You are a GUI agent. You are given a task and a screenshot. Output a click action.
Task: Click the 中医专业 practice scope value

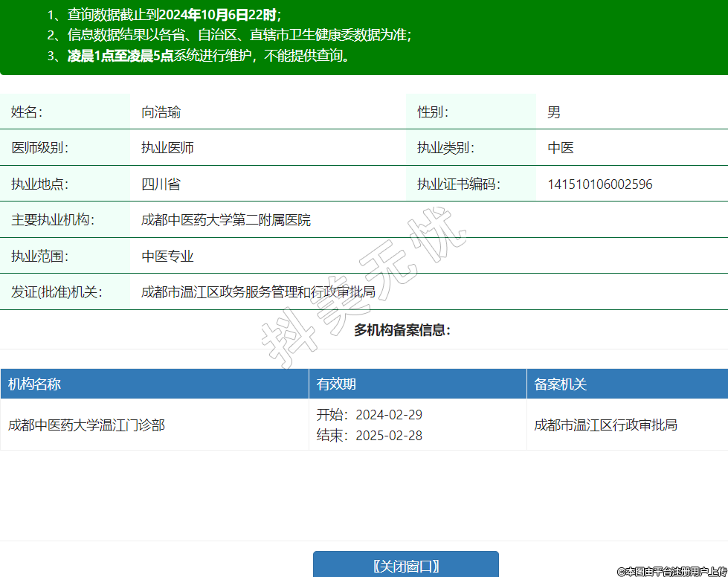pyautogui.click(x=167, y=257)
